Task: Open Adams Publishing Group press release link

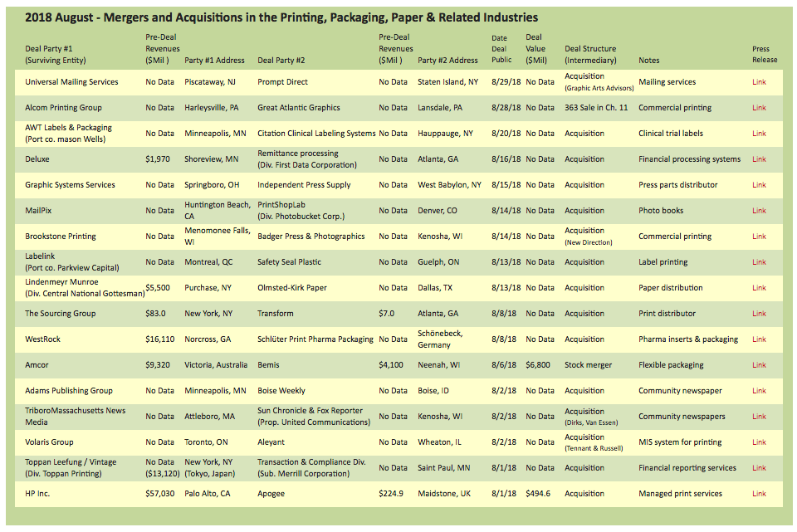Action: tap(759, 391)
